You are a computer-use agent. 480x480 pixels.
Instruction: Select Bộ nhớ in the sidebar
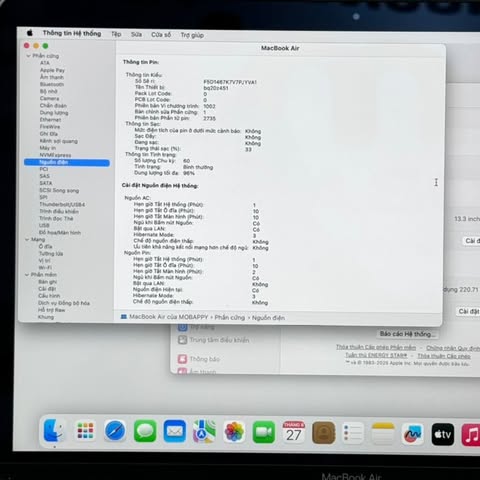49,91
